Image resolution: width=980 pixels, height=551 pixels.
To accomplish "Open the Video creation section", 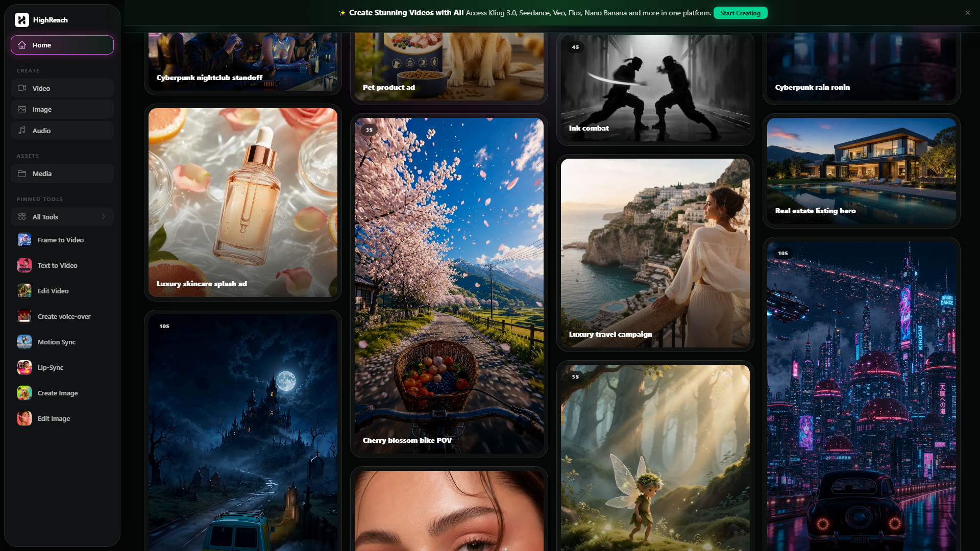I will [x=62, y=88].
